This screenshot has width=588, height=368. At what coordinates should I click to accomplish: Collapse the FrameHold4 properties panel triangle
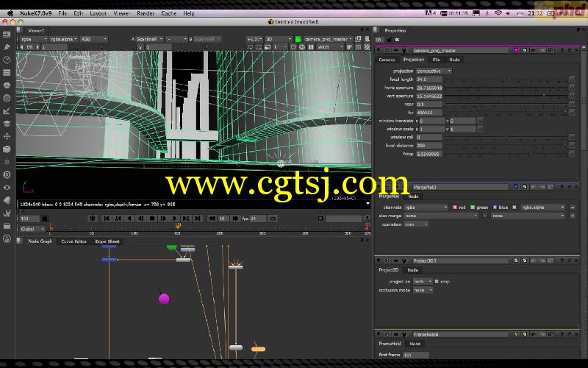click(x=379, y=334)
